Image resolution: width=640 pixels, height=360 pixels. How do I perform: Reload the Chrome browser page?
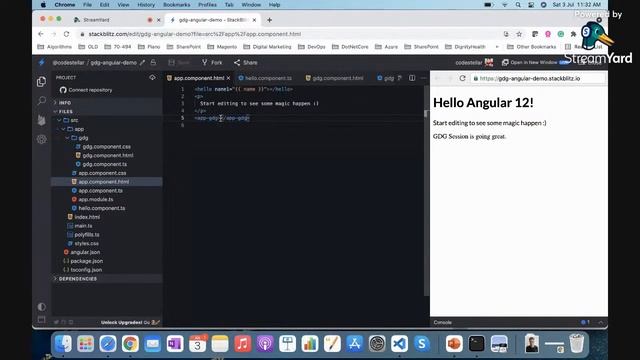(x=67, y=34)
